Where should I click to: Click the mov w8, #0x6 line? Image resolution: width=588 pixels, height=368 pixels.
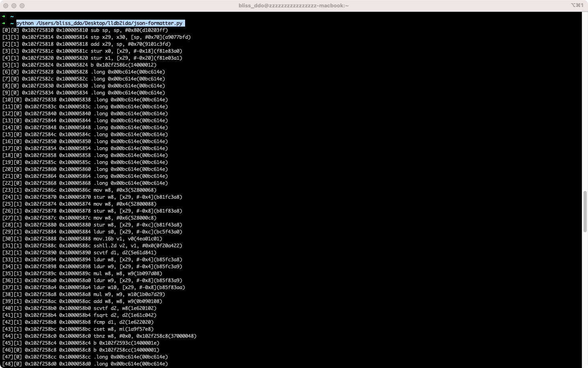[79, 218]
